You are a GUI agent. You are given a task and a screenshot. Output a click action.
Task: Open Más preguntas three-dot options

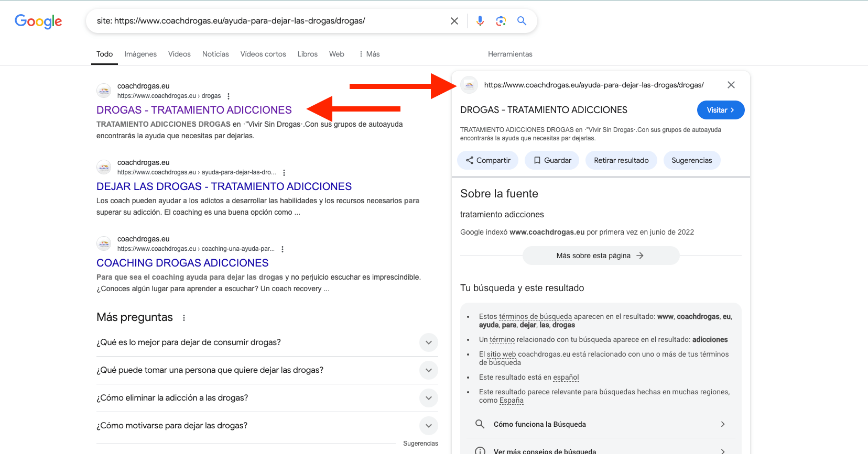184,318
